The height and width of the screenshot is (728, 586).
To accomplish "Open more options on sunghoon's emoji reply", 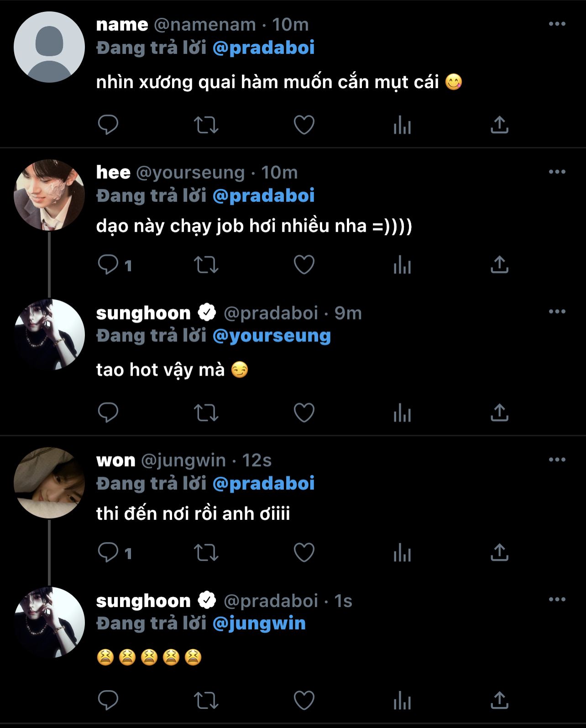I will coord(557,600).
